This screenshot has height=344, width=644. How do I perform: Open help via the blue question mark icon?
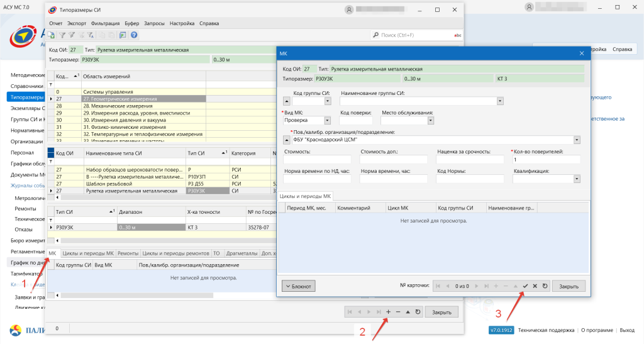tap(134, 35)
